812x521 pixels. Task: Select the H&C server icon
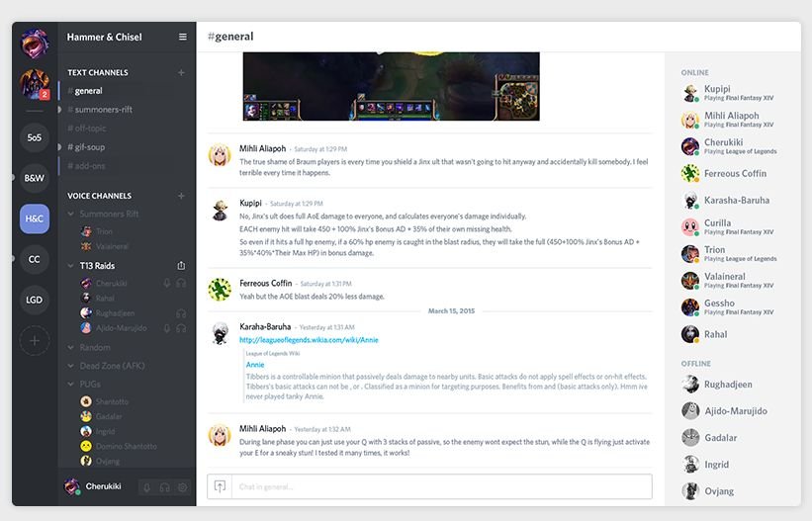click(35, 218)
